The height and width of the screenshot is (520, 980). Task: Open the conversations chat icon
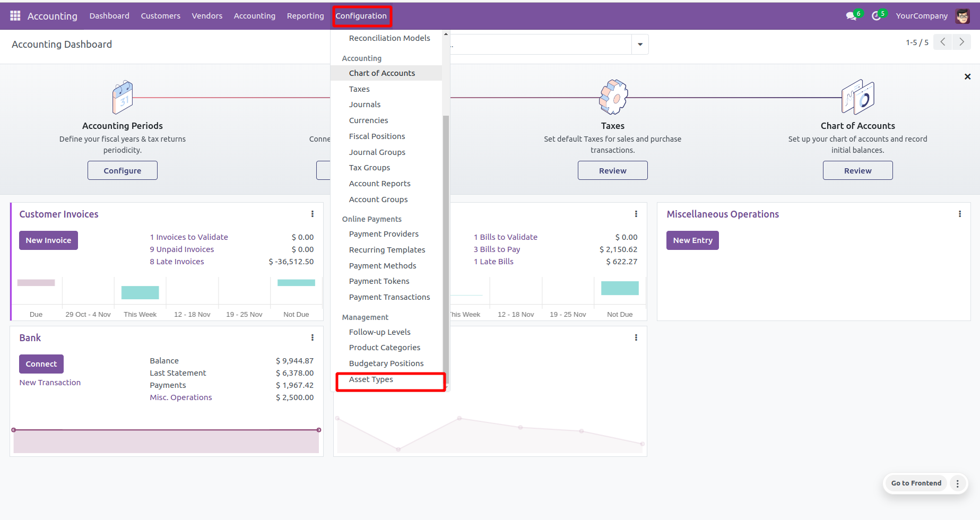point(851,16)
